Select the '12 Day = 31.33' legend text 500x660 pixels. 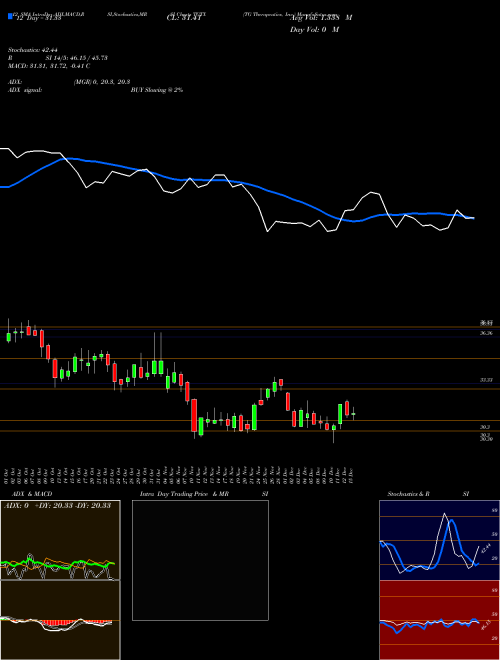[x=39, y=18]
